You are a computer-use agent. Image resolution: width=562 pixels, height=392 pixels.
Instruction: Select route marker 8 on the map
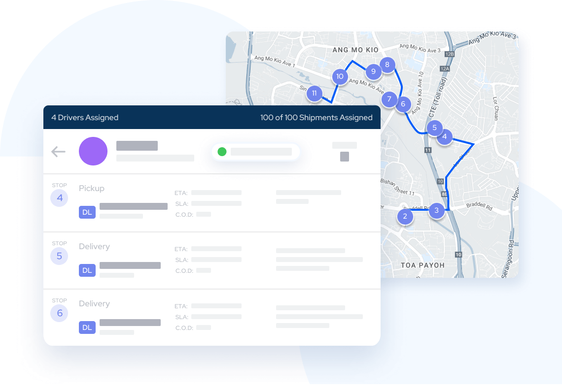pyautogui.click(x=387, y=65)
